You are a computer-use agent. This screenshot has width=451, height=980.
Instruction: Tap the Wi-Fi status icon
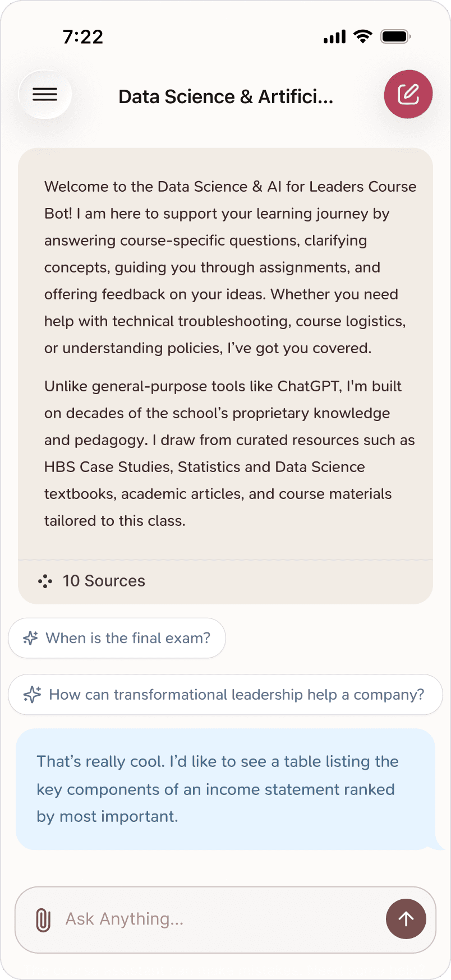[x=363, y=37]
